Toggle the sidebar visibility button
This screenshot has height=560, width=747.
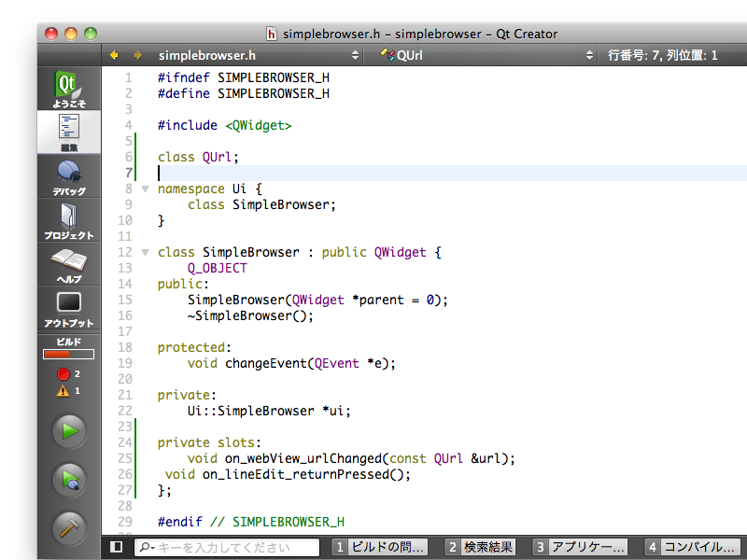click(117, 547)
